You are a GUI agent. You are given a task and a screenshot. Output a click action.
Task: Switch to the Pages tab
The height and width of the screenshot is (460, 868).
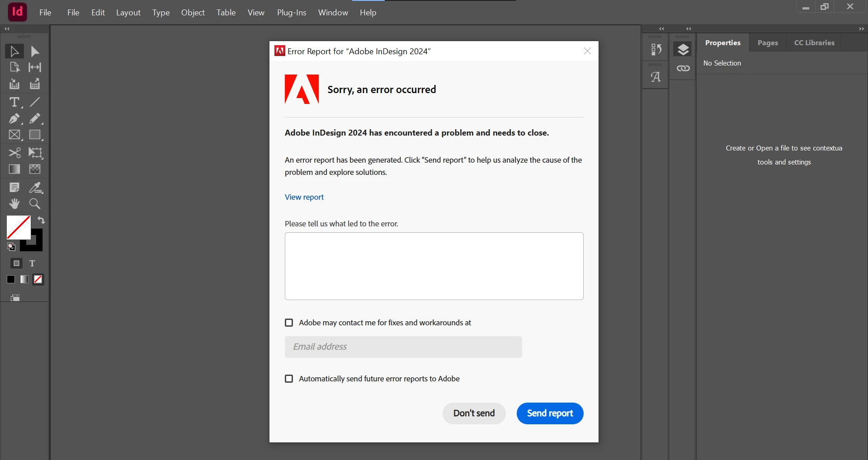click(768, 43)
